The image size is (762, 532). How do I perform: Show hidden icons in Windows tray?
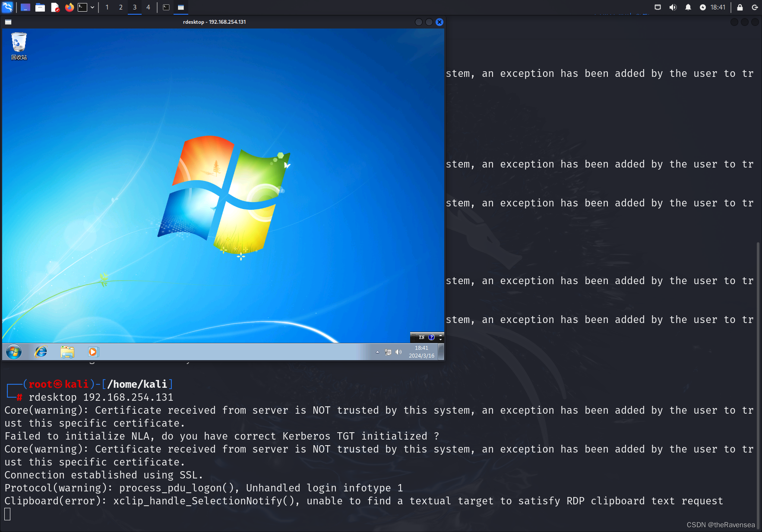[377, 352]
